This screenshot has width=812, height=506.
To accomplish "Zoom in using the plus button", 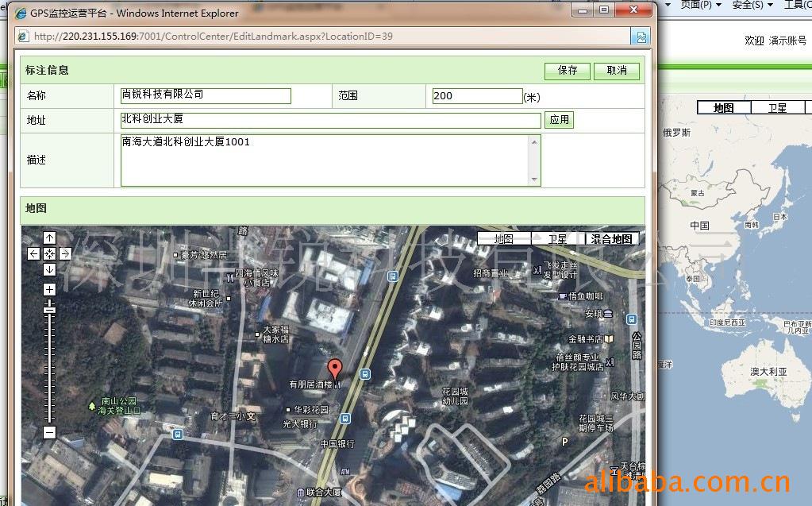I will [49, 289].
